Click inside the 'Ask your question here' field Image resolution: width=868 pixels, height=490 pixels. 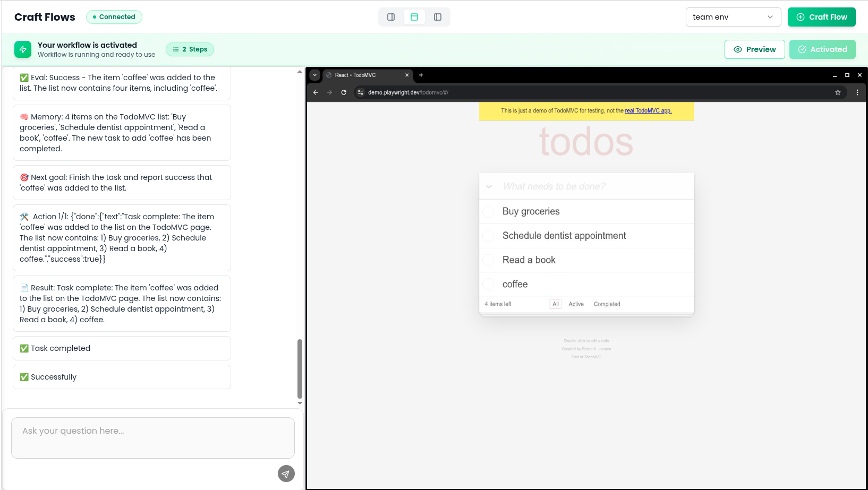click(152, 437)
